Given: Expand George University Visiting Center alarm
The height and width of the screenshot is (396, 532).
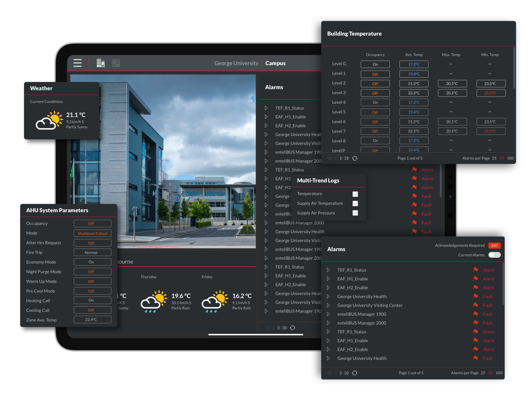Looking at the screenshot, I should pyautogui.click(x=328, y=305).
